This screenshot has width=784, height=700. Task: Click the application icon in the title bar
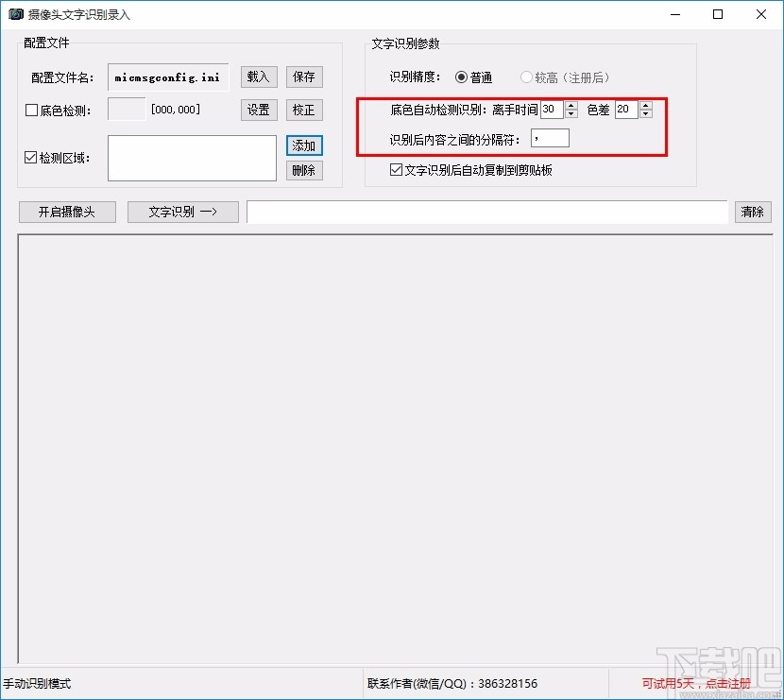tap(15, 14)
